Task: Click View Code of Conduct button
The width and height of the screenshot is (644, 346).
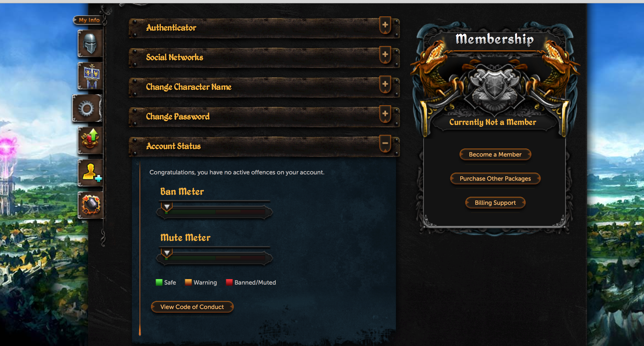Action: point(192,307)
